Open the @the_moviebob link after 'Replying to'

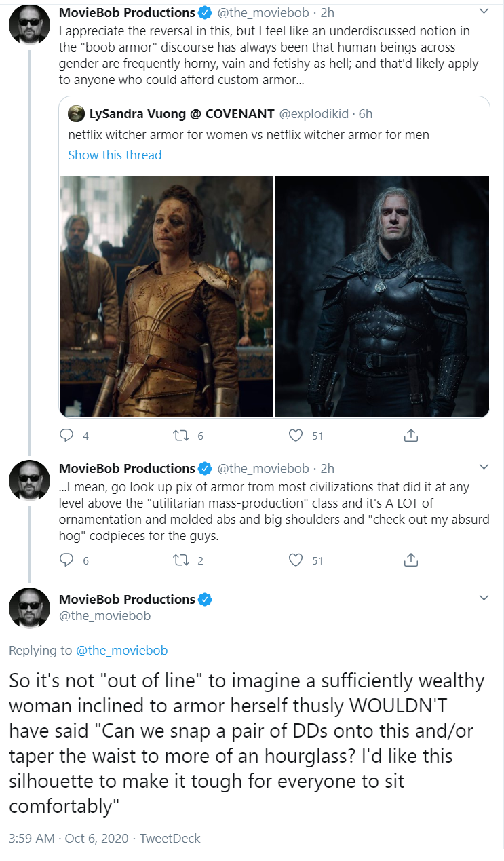click(121, 650)
